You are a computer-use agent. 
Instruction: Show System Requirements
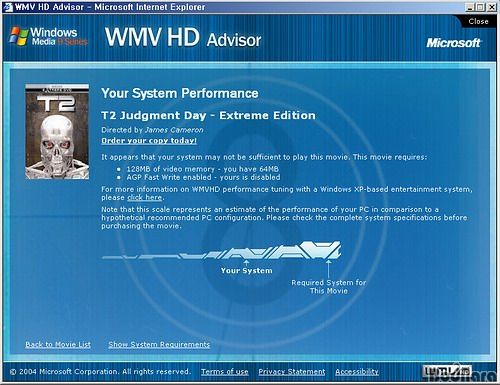click(x=159, y=344)
